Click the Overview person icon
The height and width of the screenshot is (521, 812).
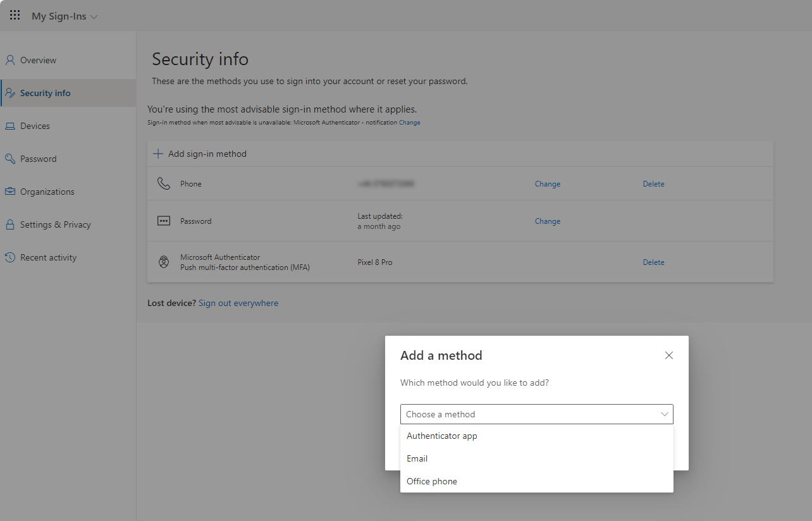click(10, 61)
